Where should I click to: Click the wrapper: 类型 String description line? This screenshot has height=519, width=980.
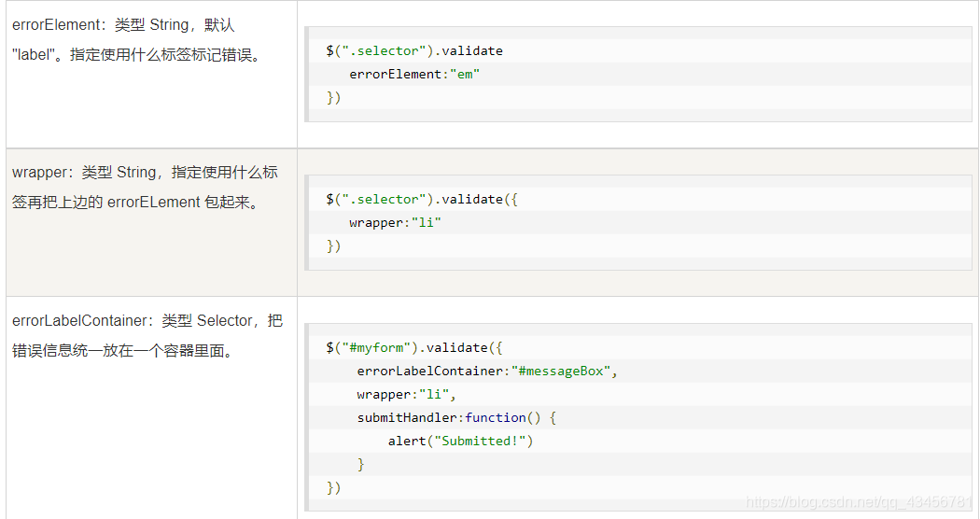point(145,173)
